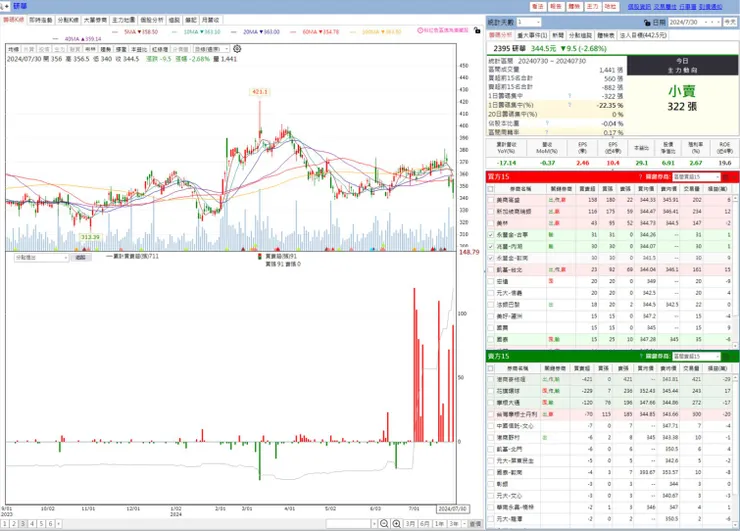Screen dimensions: 740x531
Task: Toggle 本益比 indicator in chart toolbar
Action: coord(139,49)
